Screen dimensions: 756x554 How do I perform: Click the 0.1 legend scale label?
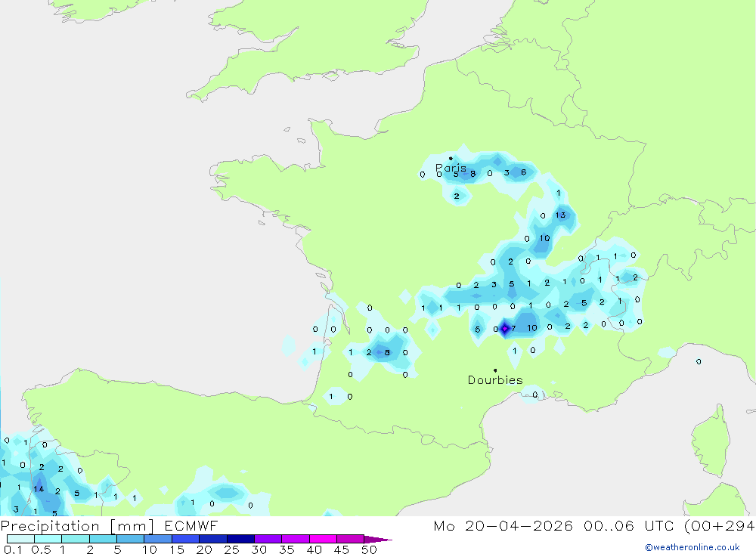click(13, 549)
